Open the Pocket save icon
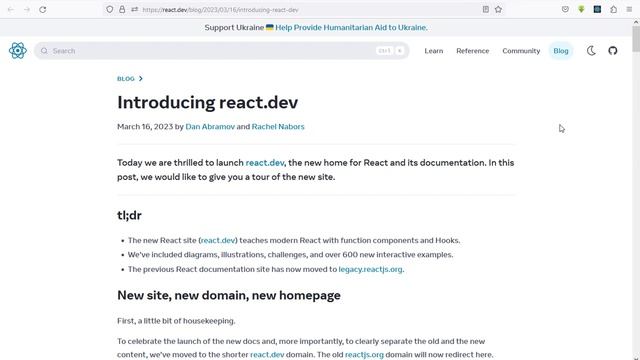The width and height of the screenshot is (640, 360). [x=565, y=9]
